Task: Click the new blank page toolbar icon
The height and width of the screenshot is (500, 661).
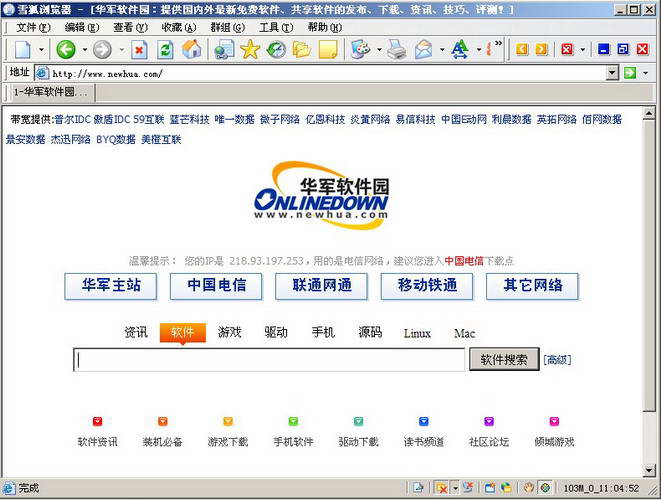Action: [23, 50]
